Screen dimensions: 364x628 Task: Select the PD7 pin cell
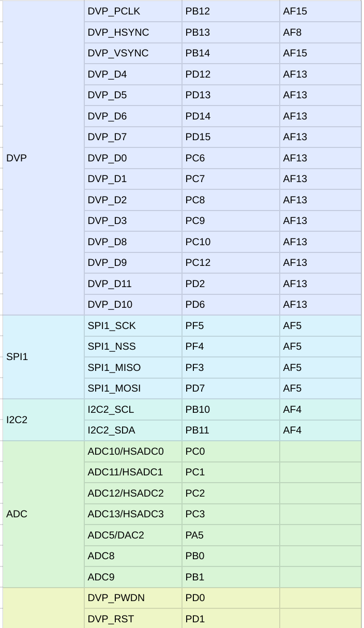click(x=231, y=388)
